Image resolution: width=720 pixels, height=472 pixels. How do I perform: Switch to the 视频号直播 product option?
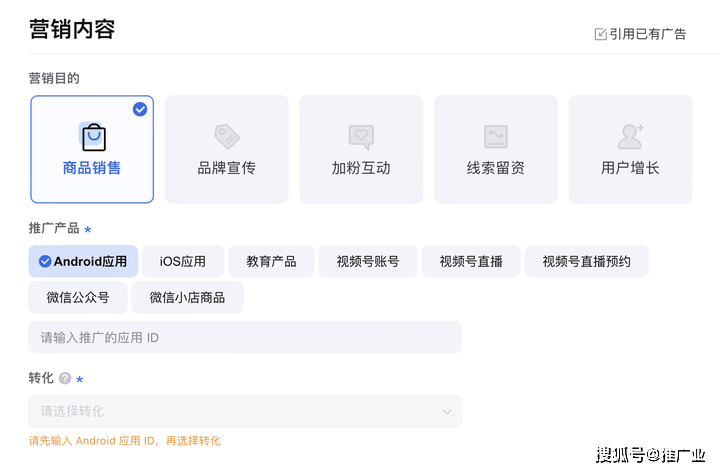[471, 261]
